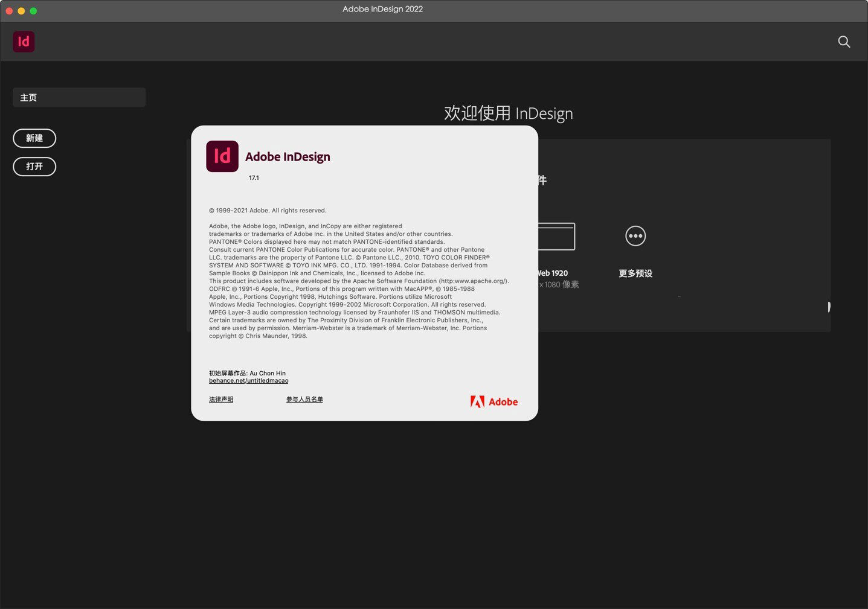This screenshot has width=868, height=609.
Task: Click the InDesign icon in About dialog
Action: click(222, 156)
